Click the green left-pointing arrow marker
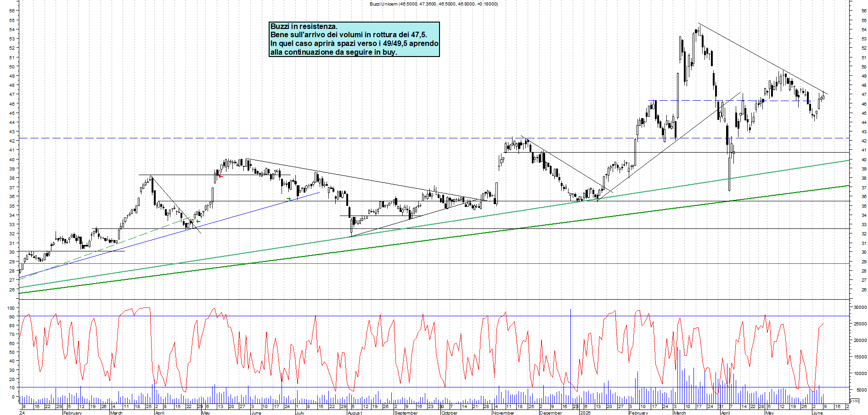The image size is (868, 415). [198, 221]
